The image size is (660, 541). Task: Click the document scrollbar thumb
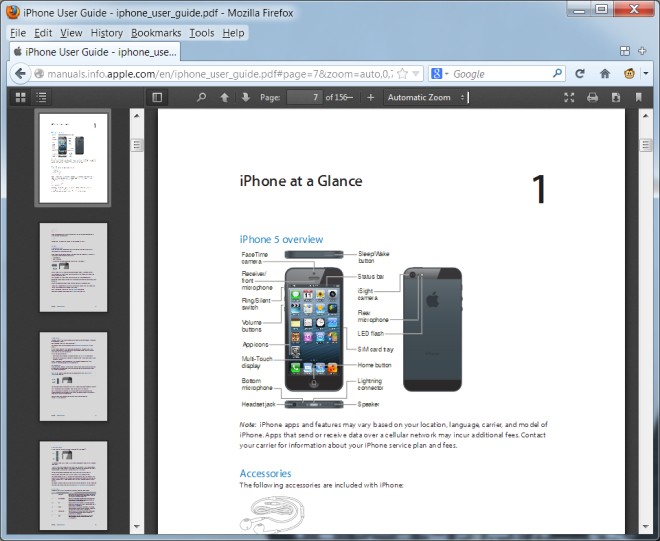(x=646, y=145)
